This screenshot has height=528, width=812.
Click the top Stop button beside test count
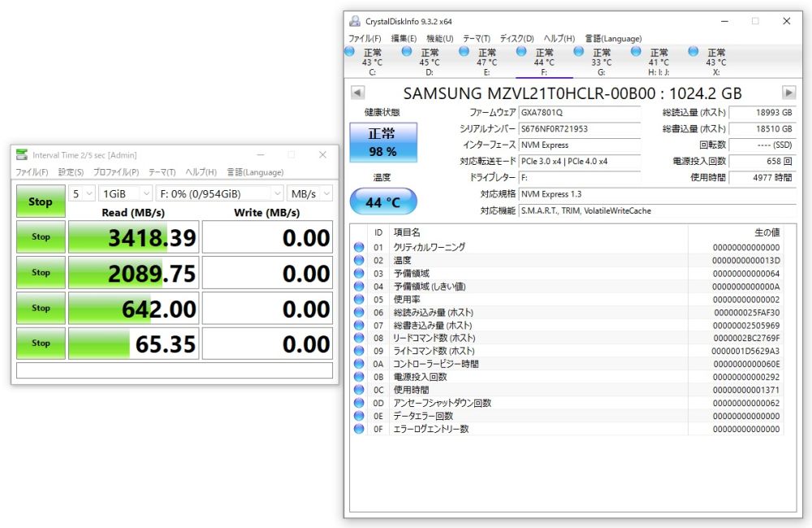[41, 201]
